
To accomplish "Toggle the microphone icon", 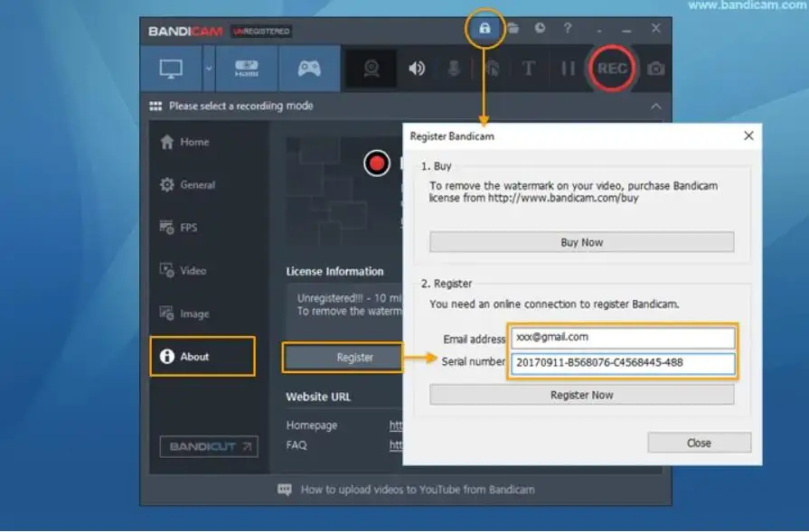I will pos(454,69).
